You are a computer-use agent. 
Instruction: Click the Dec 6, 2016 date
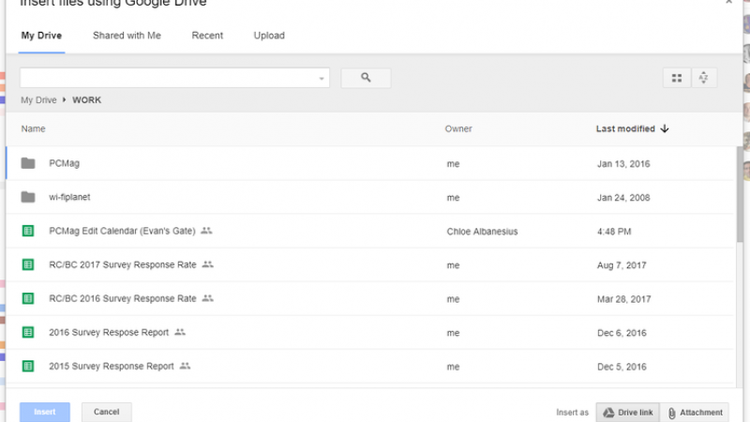[x=621, y=333]
